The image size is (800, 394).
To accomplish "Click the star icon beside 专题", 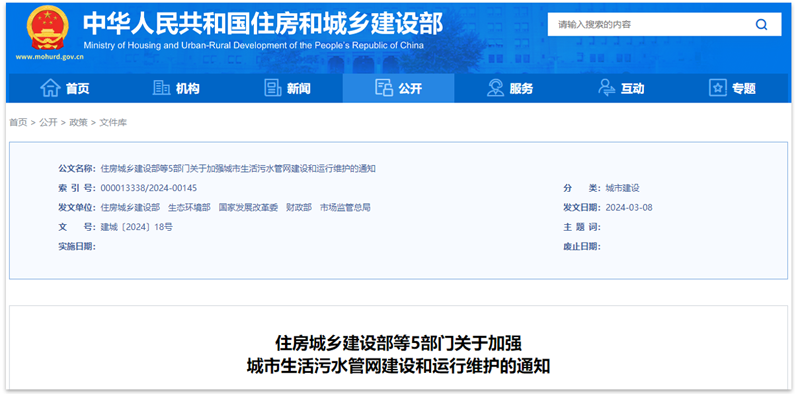I will 717,88.
